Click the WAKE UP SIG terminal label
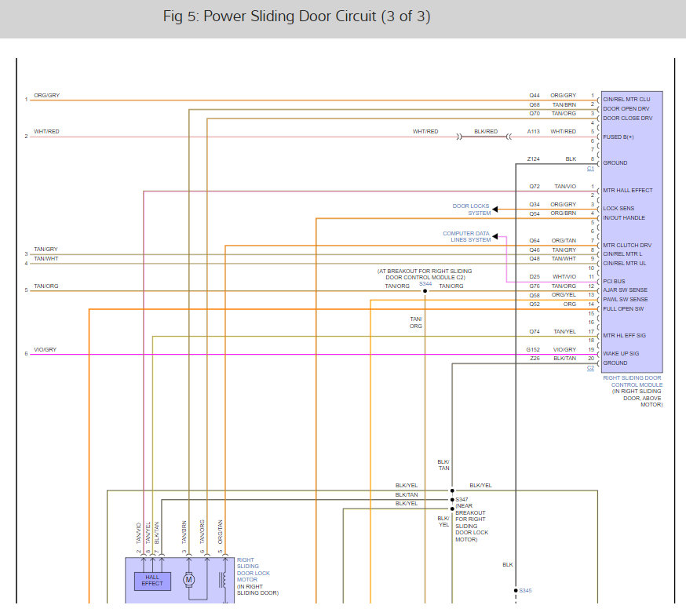 point(617,353)
